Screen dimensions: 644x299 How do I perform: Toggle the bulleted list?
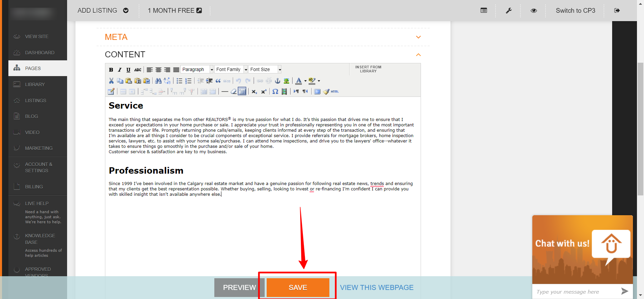(179, 81)
